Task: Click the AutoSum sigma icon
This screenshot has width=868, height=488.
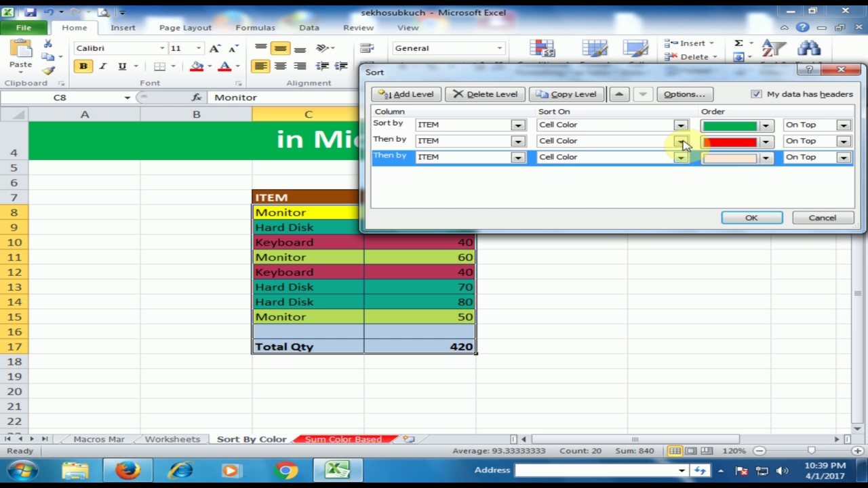Action: tap(738, 43)
